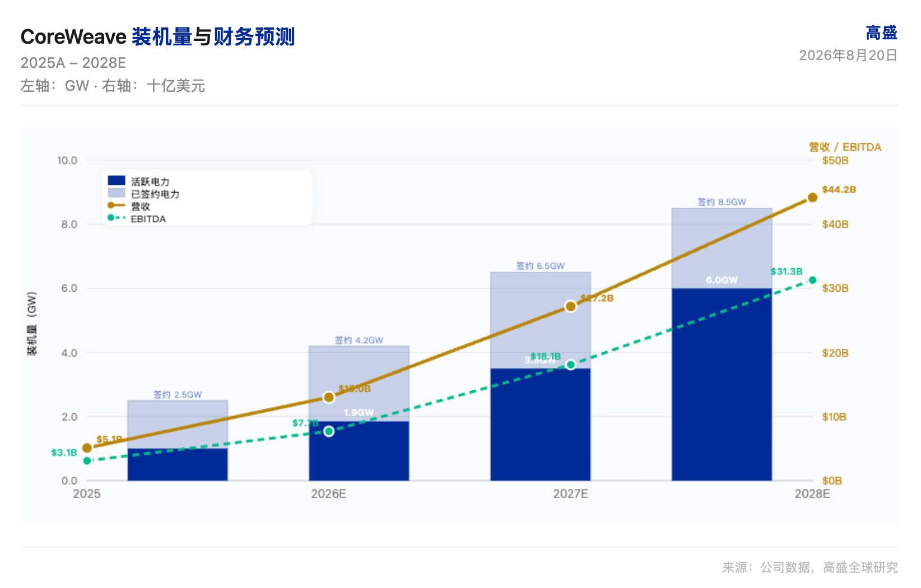Click the 6.0 left axis tick
The height and width of the screenshot is (588, 921).
[69, 288]
